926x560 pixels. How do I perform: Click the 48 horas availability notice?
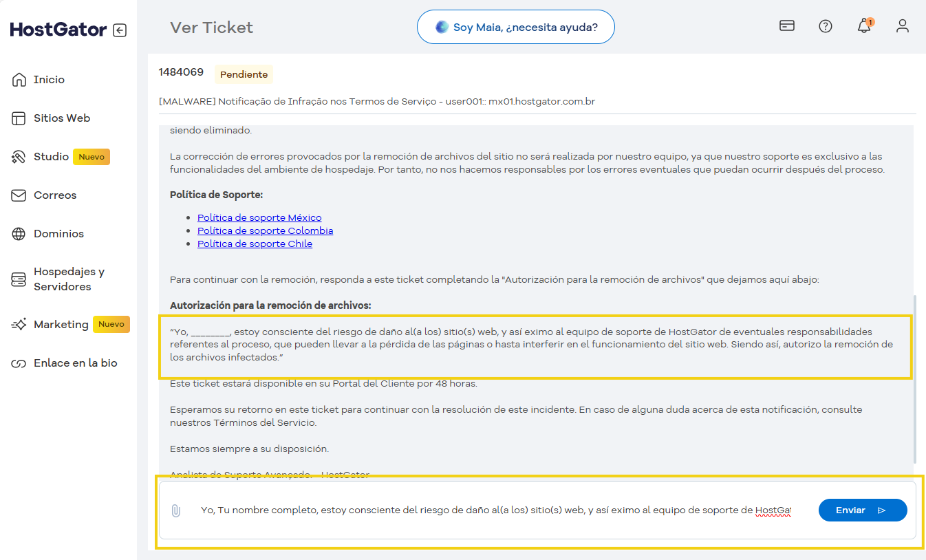coord(323,383)
